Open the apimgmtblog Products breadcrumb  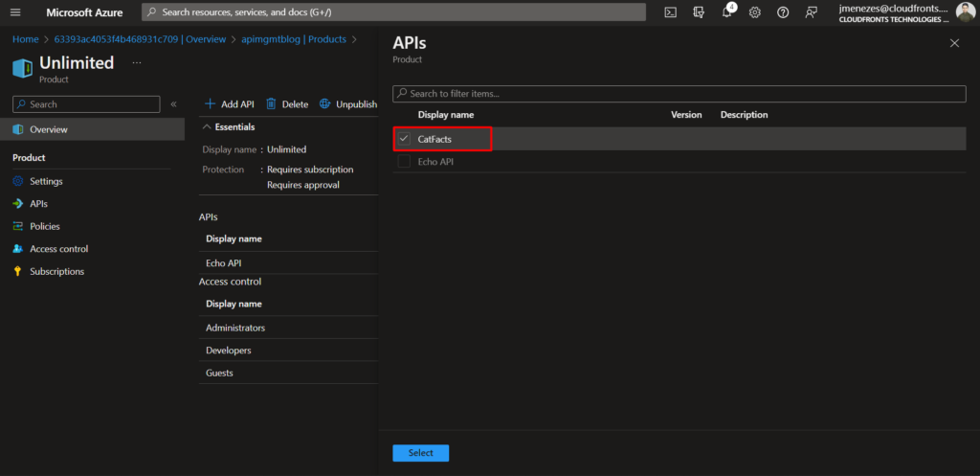pos(294,39)
